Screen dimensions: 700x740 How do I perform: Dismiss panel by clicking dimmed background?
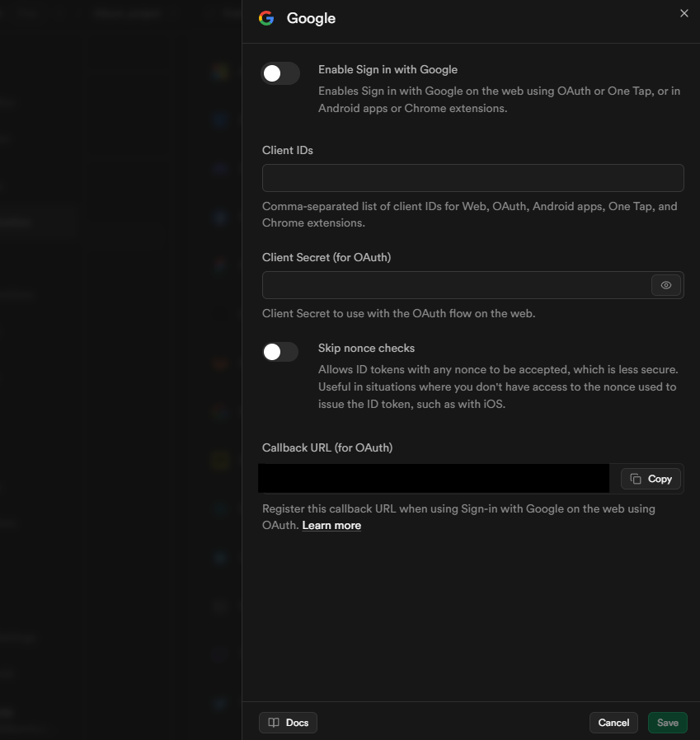(x=120, y=370)
